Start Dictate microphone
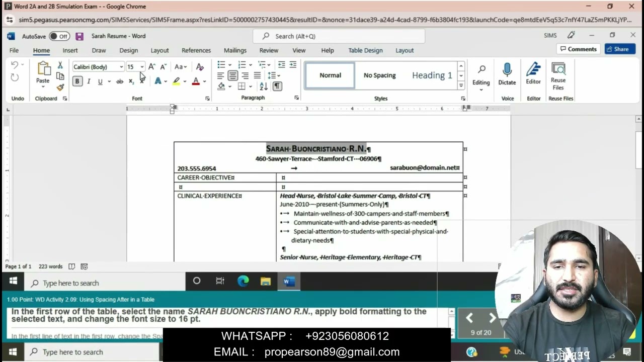Viewport: 644px width, 362px height. pyautogui.click(x=507, y=74)
